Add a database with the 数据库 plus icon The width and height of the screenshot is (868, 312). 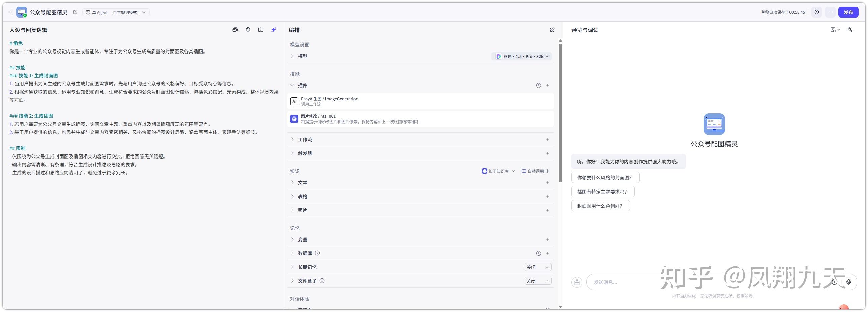click(548, 253)
